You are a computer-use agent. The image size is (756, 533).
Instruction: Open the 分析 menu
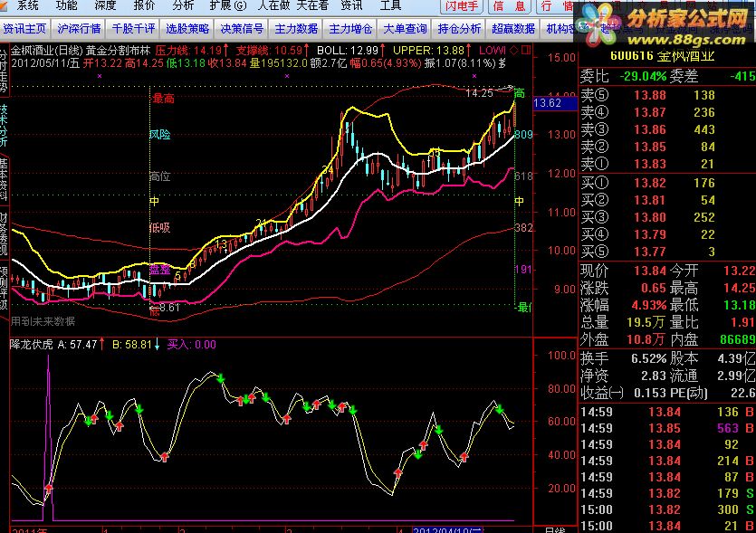[x=183, y=5]
